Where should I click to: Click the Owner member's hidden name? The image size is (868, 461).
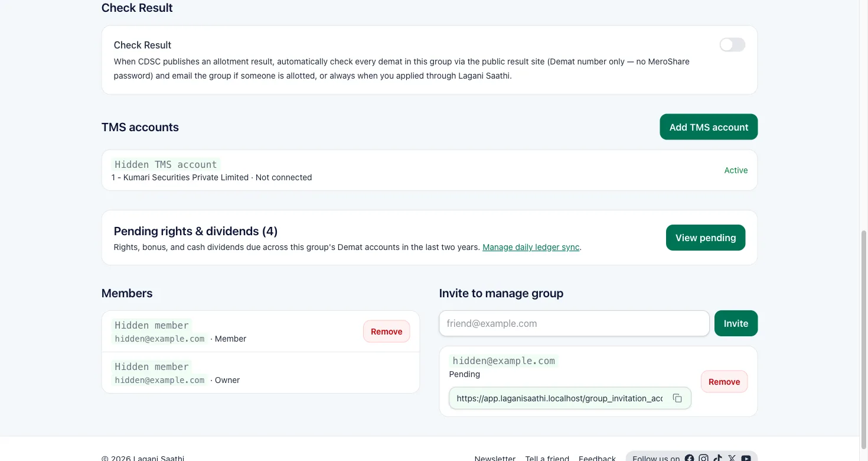152,366
